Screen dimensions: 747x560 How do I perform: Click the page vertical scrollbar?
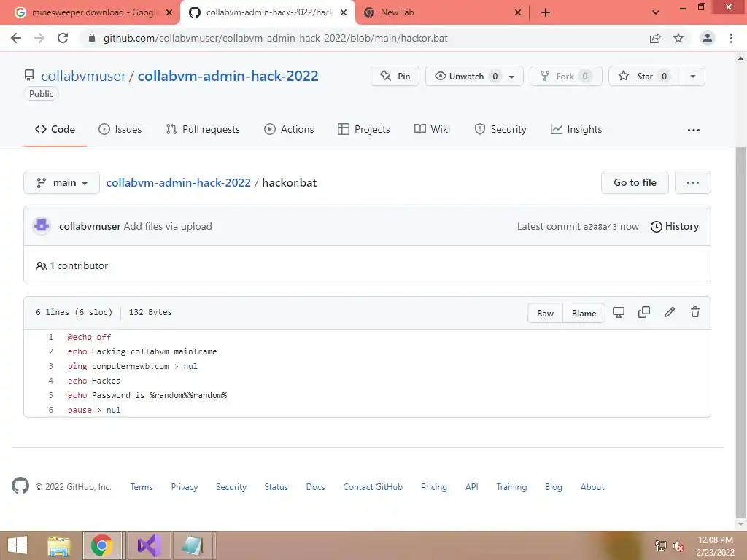740,333
